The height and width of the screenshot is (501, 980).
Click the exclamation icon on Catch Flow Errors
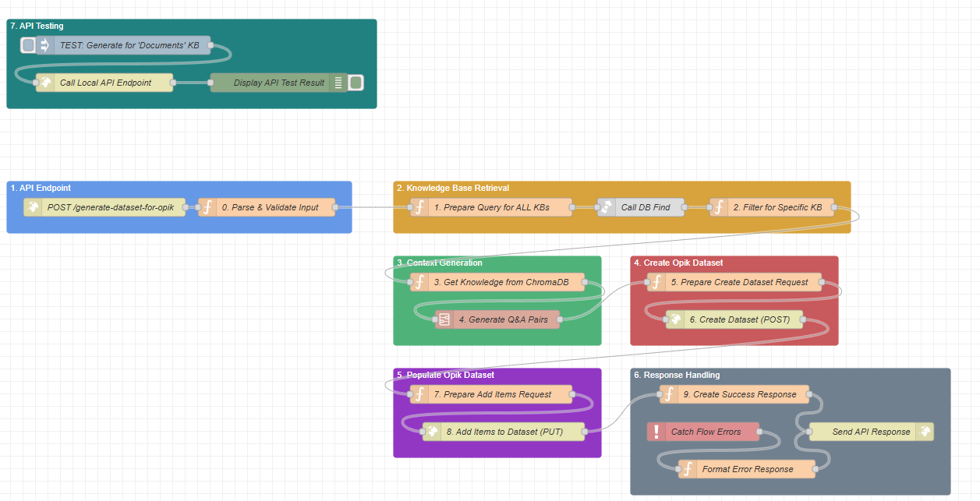tap(656, 432)
